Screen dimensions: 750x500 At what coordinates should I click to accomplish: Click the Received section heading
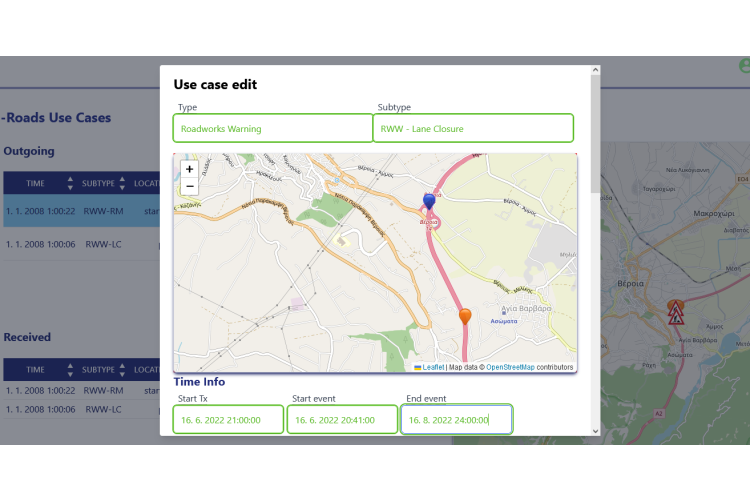coord(27,337)
